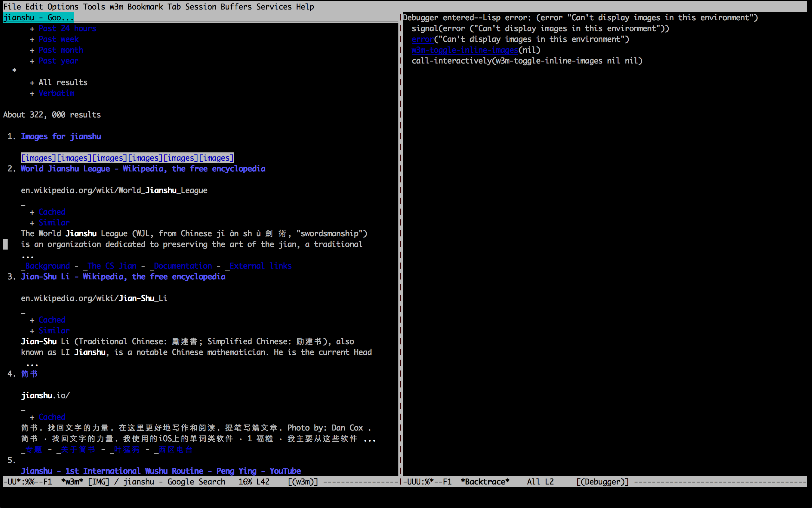The height and width of the screenshot is (508, 812).
Task: Open the _西区电台 sublink
Action: (x=174, y=450)
